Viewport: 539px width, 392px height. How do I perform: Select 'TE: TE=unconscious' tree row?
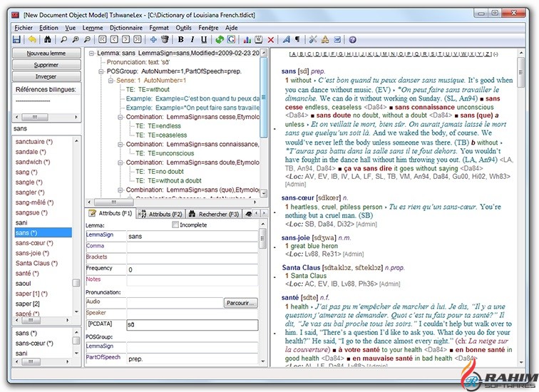(165, 153)
